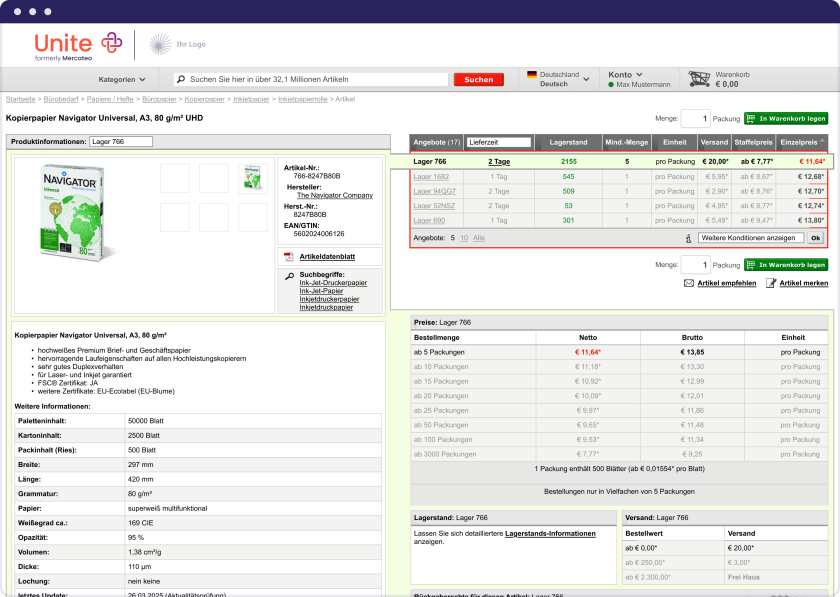Click the Frei Haus shipping cell

coord(744,577)
